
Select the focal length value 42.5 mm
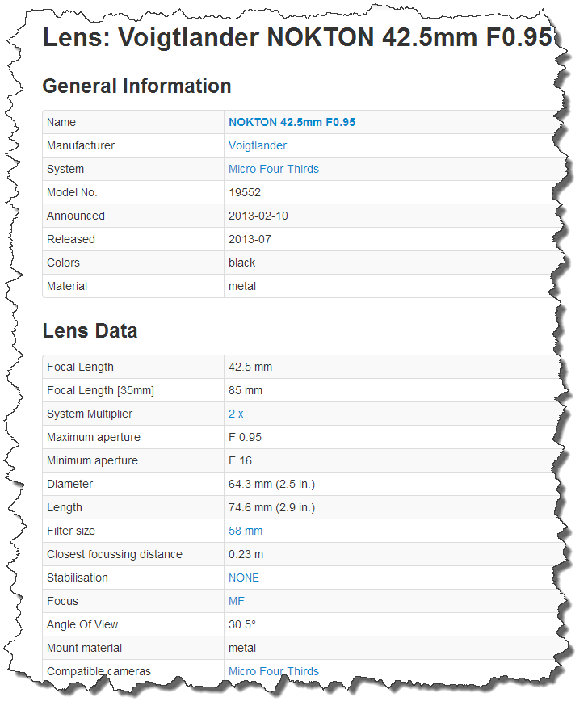[250, 368]
